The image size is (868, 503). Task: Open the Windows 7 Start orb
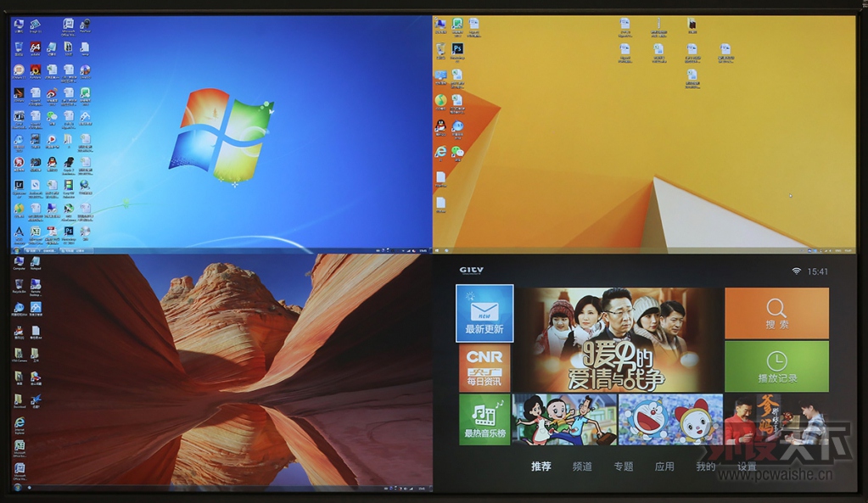[16, 251]
